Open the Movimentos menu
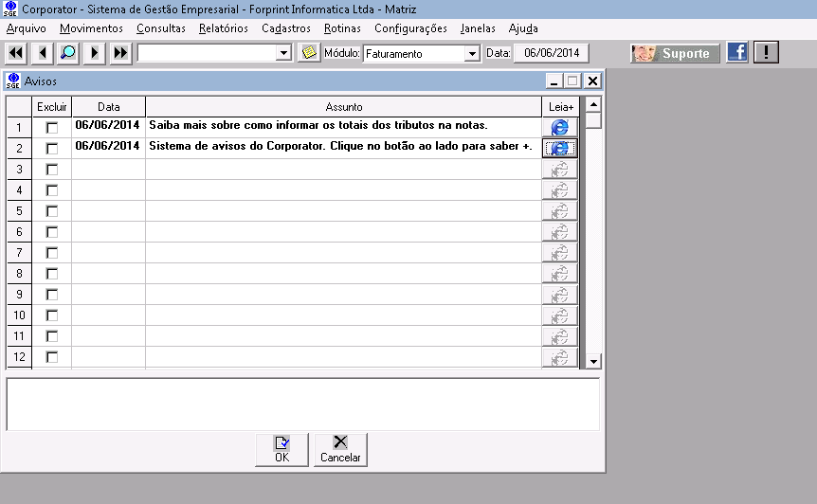This screenshot has height=504, width=817. (91, 28)
